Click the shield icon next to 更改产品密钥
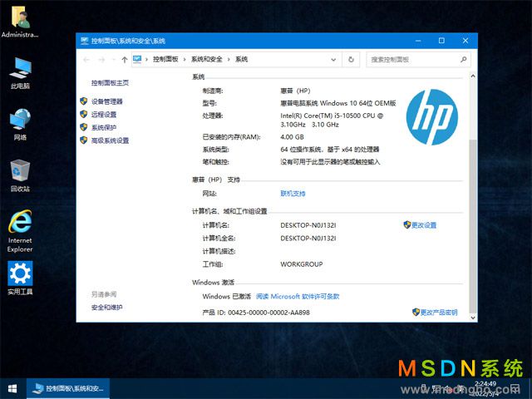The height and width of the screenshot is (399, 532). tap(416, 312)
